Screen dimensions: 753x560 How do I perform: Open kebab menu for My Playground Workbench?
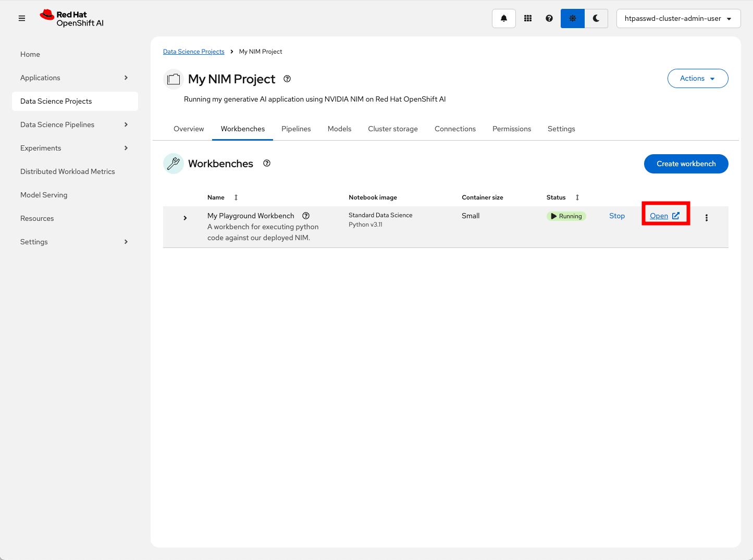706,218
